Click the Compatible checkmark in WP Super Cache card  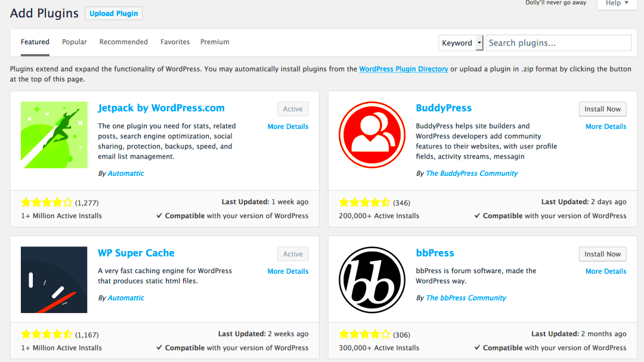[159, 348]
